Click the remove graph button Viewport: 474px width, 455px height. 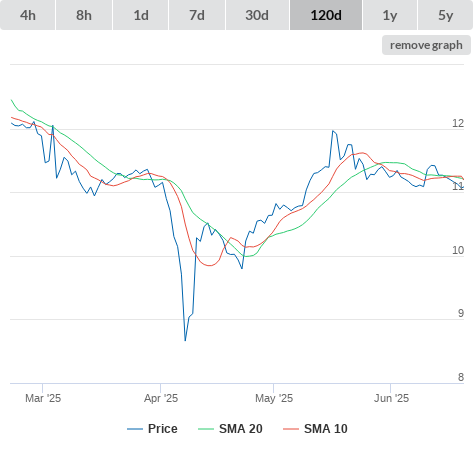(426, 45)
